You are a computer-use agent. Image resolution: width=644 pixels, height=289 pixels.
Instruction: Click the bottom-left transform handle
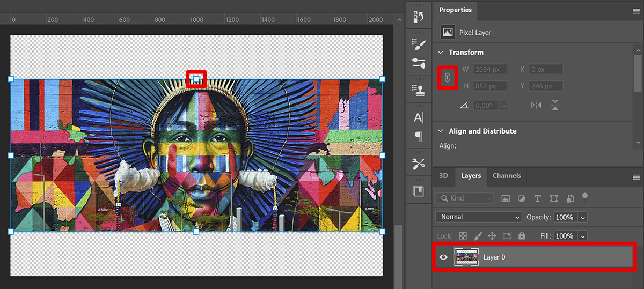11,232
